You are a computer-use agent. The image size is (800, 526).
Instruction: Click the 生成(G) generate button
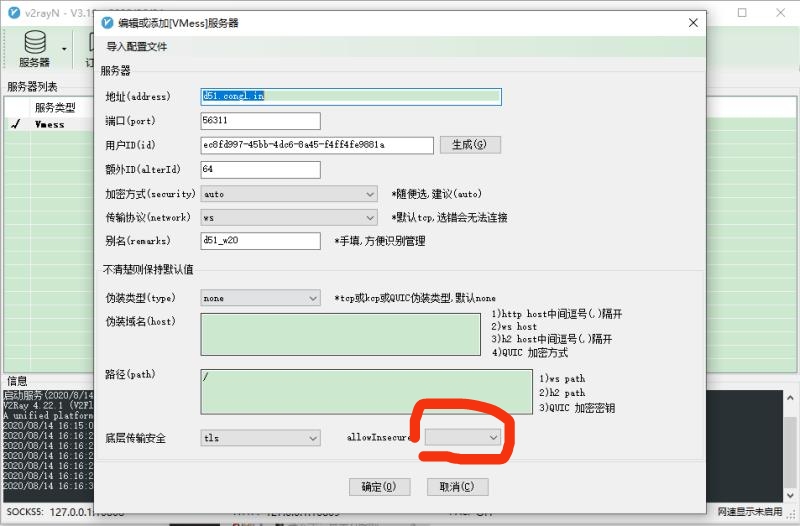470,145
